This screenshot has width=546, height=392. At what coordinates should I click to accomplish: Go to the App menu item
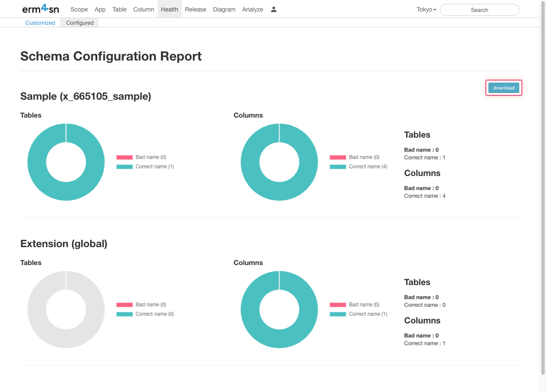[x=100, y=9]
